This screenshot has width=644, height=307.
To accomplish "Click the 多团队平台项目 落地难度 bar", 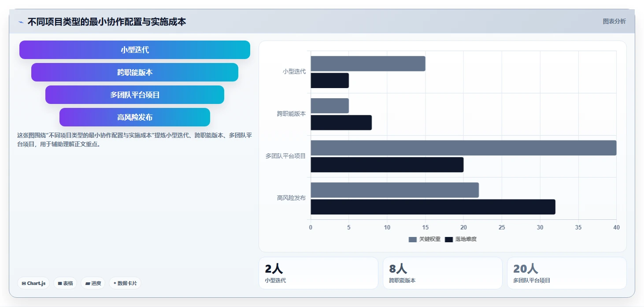I will [387, 165].
